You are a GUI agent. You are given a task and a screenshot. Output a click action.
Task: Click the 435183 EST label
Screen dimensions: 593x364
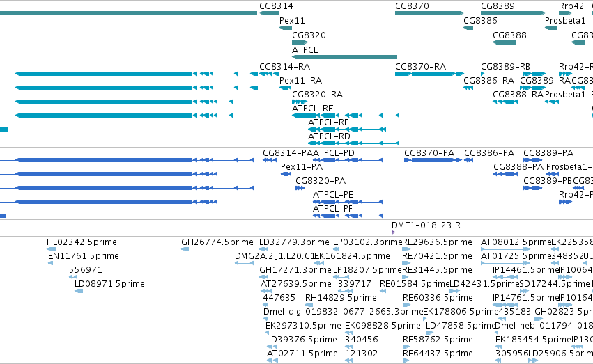pyautogui.click(x=514, y=312)
